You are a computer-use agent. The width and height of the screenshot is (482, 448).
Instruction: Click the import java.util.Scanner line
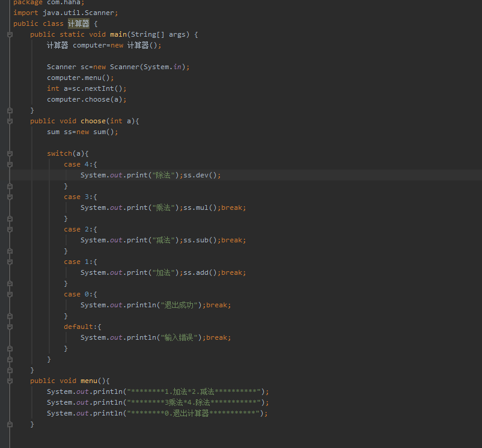click(x=66, y=13)
